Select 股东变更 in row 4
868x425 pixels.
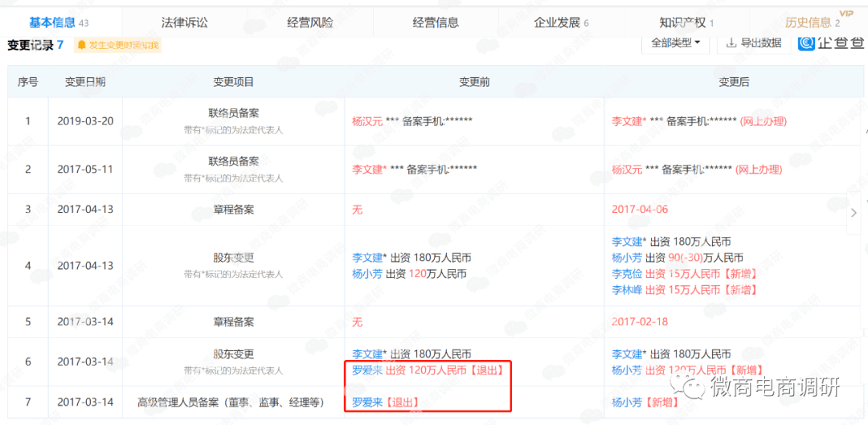point(234,257)
